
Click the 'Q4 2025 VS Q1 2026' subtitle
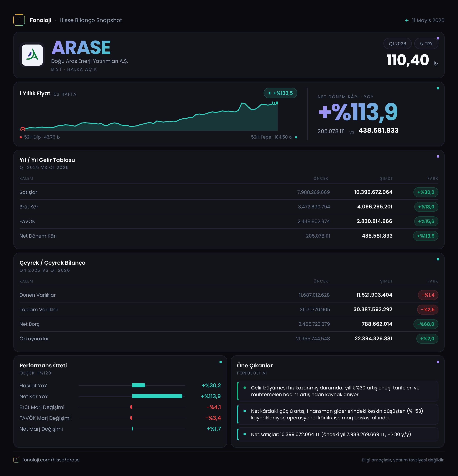[x=45, y=270]
